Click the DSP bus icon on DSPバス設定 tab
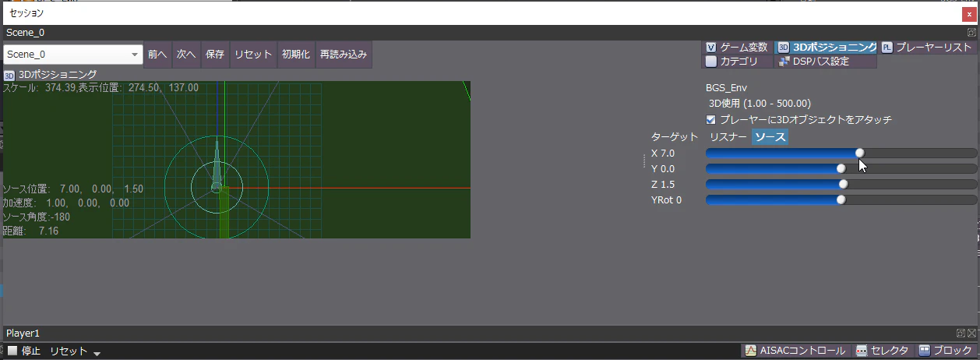The width and height of the screenshot is (980, 360). (x=784, y=61)
